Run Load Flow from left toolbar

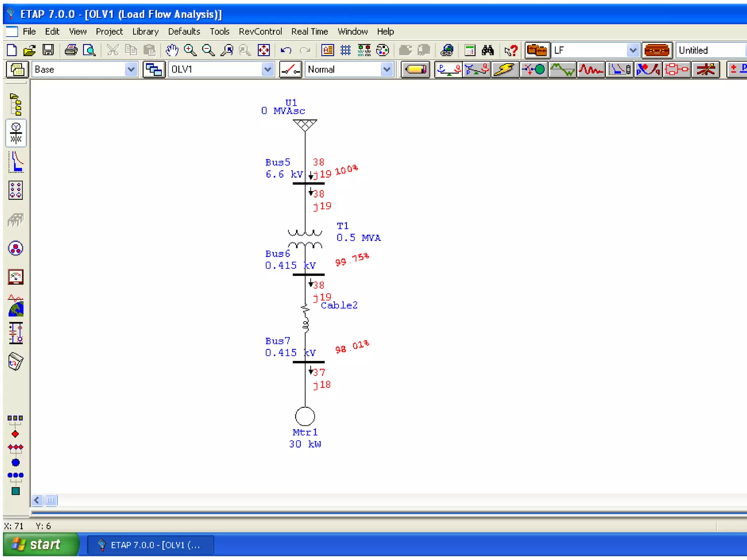(x=16, y=133)
